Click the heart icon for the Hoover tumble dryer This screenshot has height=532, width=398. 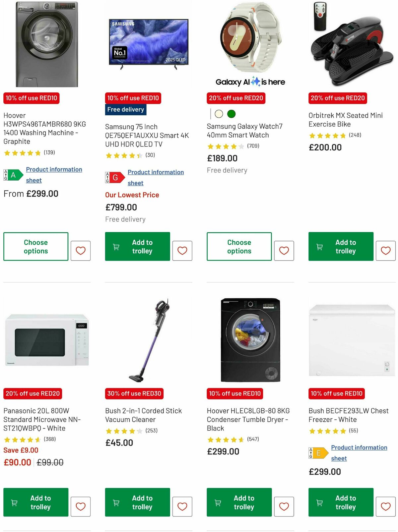(284, 506)
